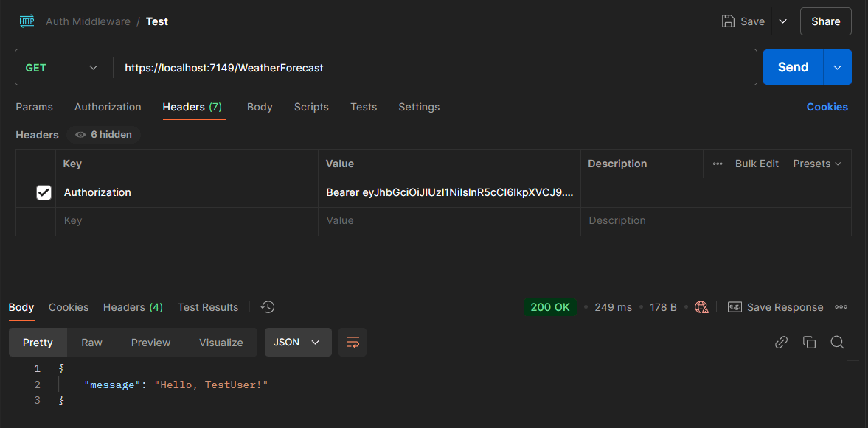Show the 6 hidden headers
This screenshot has width=868, height=428.
[x=104, y=135]
